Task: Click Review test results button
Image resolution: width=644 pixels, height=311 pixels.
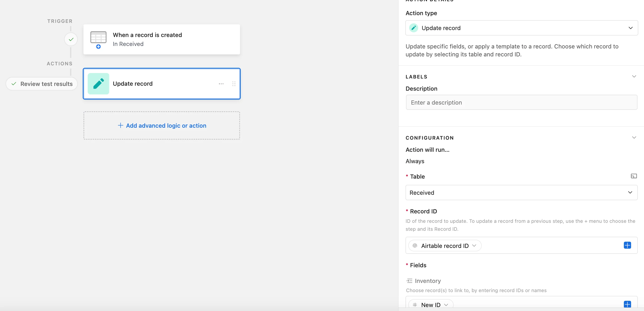Action: (x=42, y=84)
